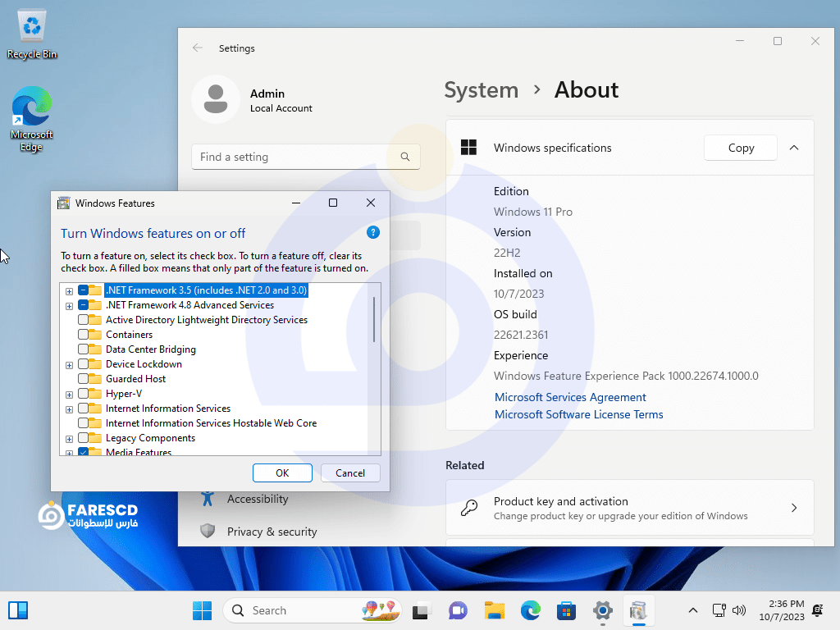The width and height of the screenshot is (840, 630).
Task: Click the blue help icon in Windows Features
Action: click(x=373, y=232)
